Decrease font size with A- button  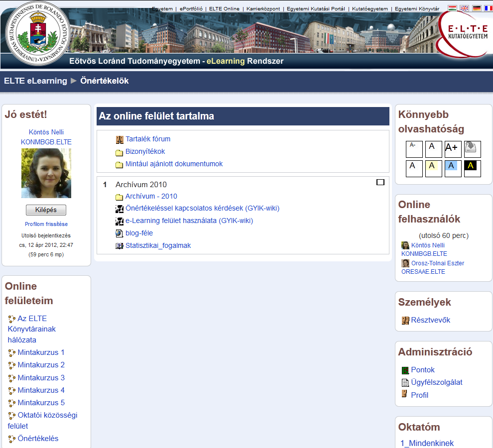pos(414,149)
